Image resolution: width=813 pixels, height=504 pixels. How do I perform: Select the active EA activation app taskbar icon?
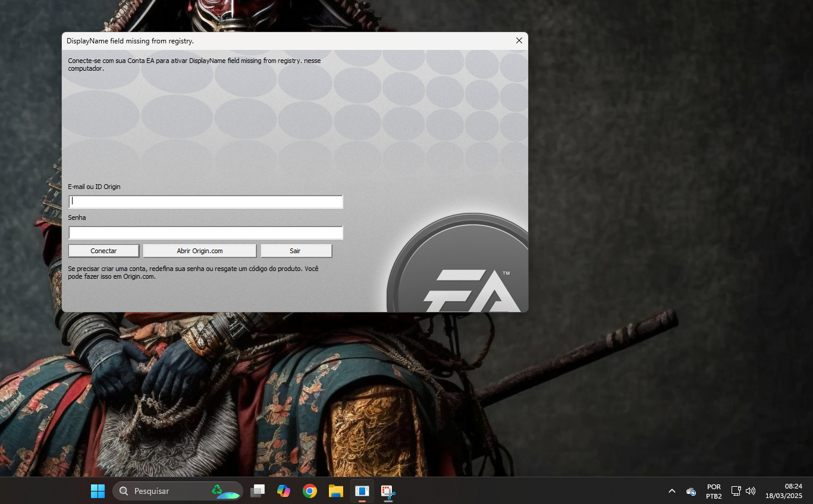[x=362, y=491]
